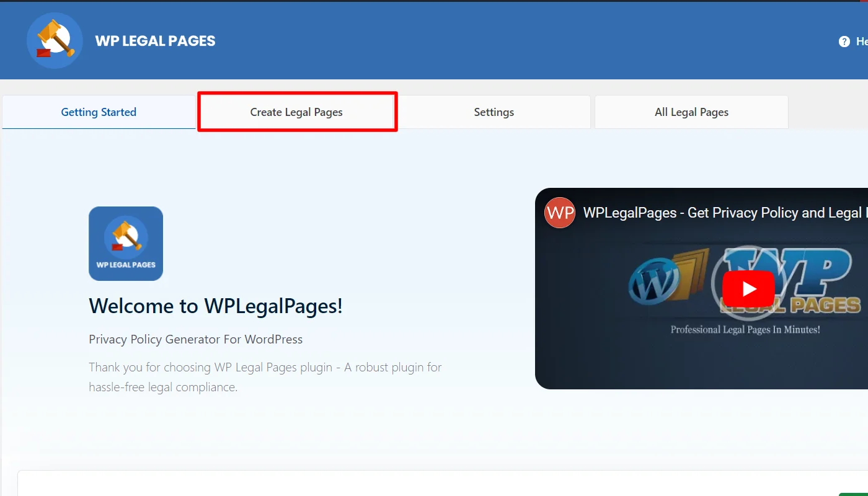
Task: Click the white content card at the bottom
Action: click(434, 482)
